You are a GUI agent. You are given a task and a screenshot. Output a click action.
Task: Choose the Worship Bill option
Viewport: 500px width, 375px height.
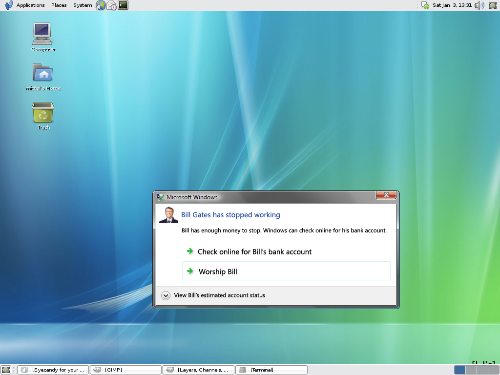coord(286,271)
